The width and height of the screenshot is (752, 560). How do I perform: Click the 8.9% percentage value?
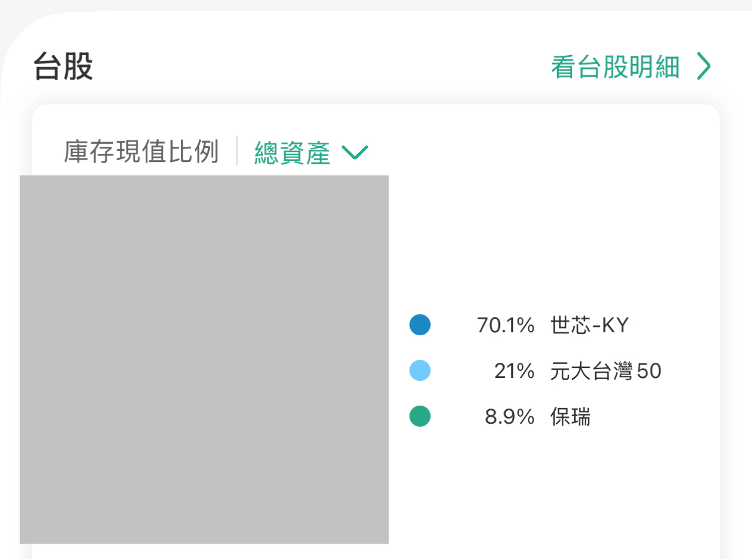pyautogui.click(x=509, y=417)
